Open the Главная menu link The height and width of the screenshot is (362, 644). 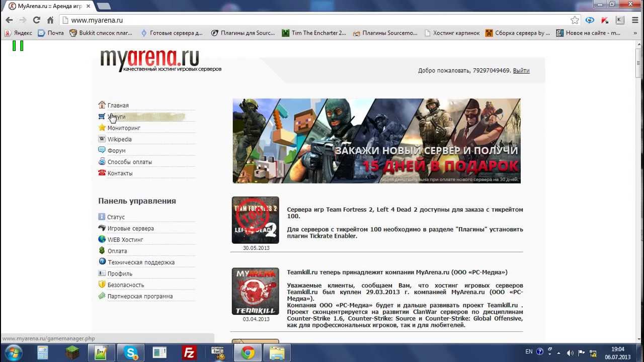coord(118,106)
